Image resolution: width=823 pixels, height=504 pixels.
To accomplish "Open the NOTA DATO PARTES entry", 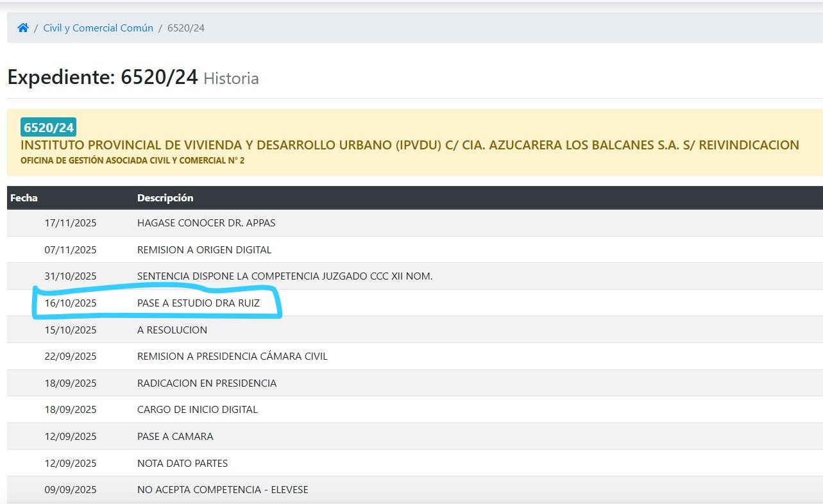I will click(x=182, y=463).
